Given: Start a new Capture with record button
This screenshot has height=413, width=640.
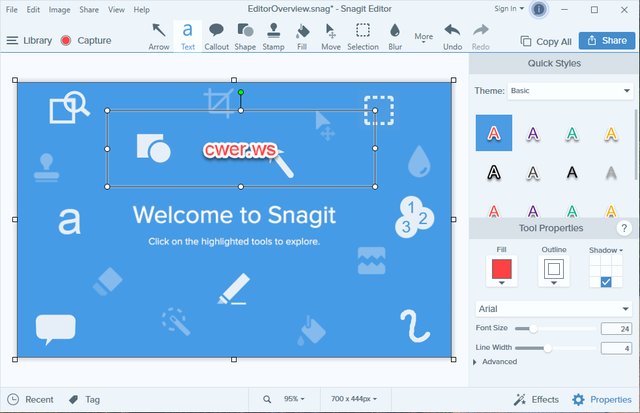Looking at the screenshot, I should pos(85,41).
